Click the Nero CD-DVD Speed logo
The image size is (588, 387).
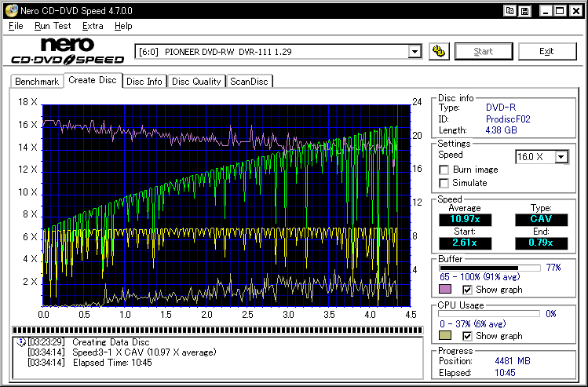68,51
